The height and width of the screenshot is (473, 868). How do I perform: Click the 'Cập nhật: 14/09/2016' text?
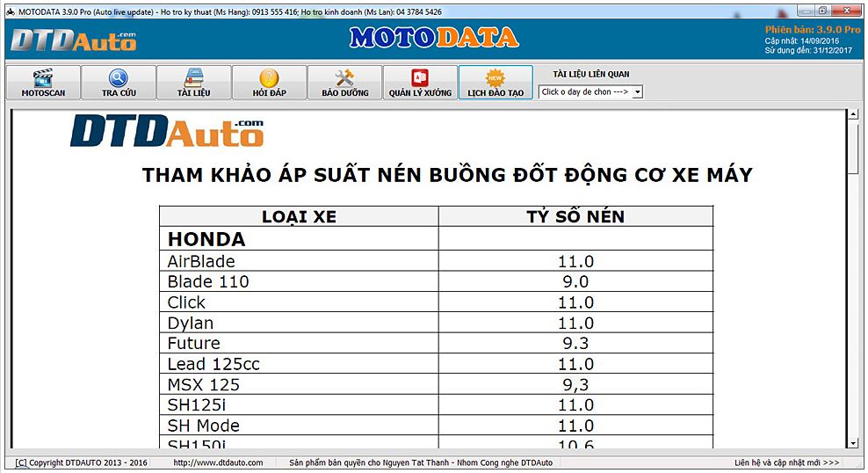801,41
